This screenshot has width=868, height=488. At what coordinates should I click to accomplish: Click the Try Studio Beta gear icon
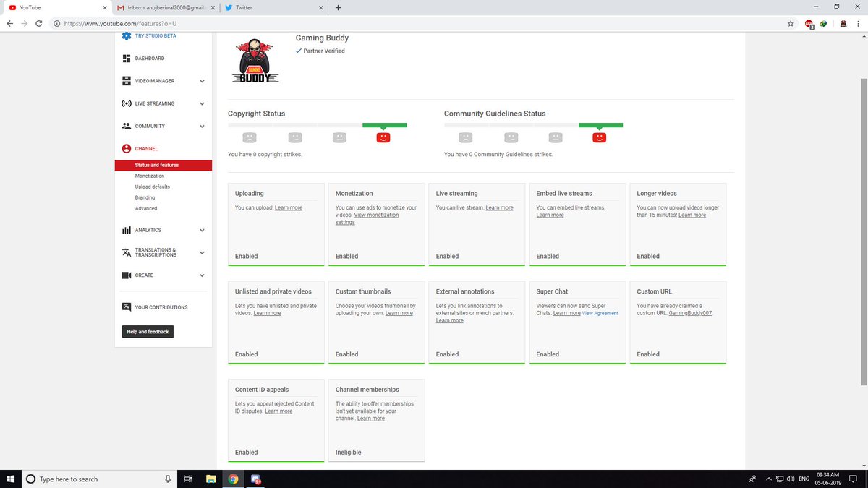pyautogui.click(x=127, y=35)
